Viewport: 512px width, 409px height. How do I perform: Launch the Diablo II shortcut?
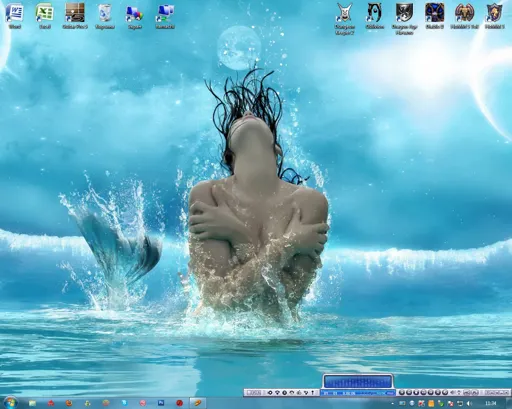coord(434,15)
